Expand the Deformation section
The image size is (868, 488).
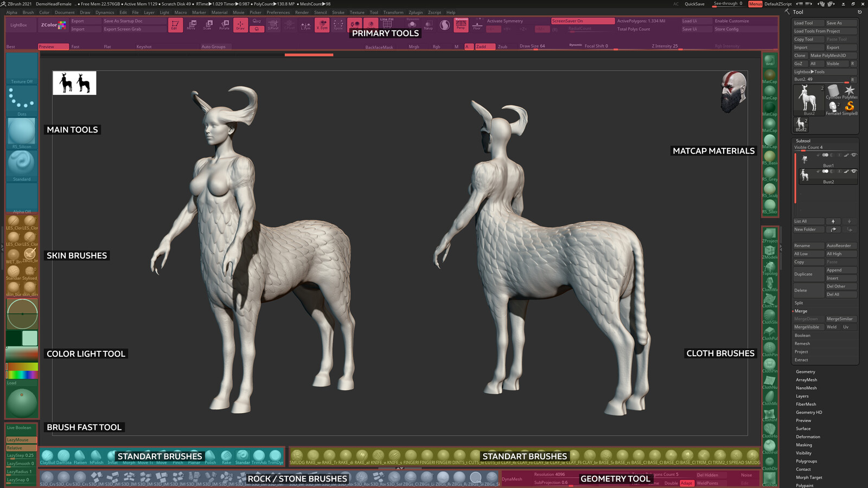pos(808,437)
